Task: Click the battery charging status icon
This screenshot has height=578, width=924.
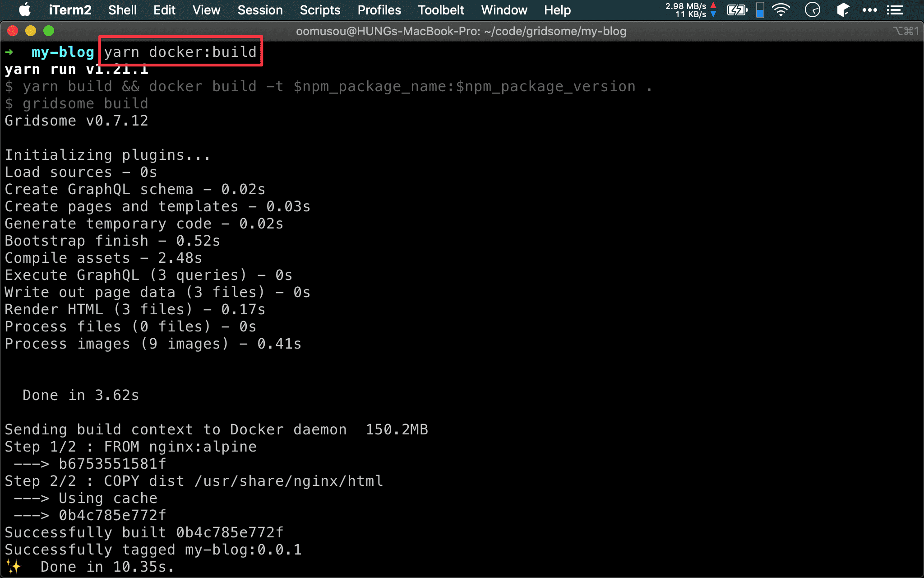Action: (x=737, y=10)
